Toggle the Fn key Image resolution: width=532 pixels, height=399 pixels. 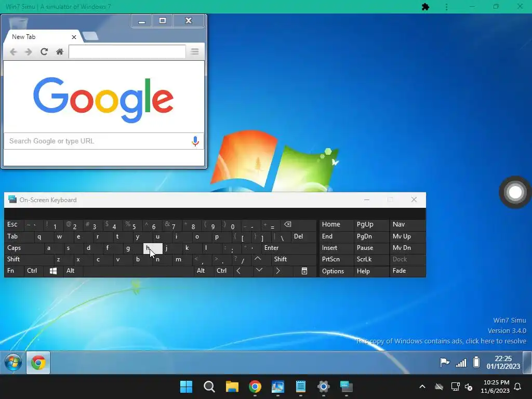click(x=14, y=271)
